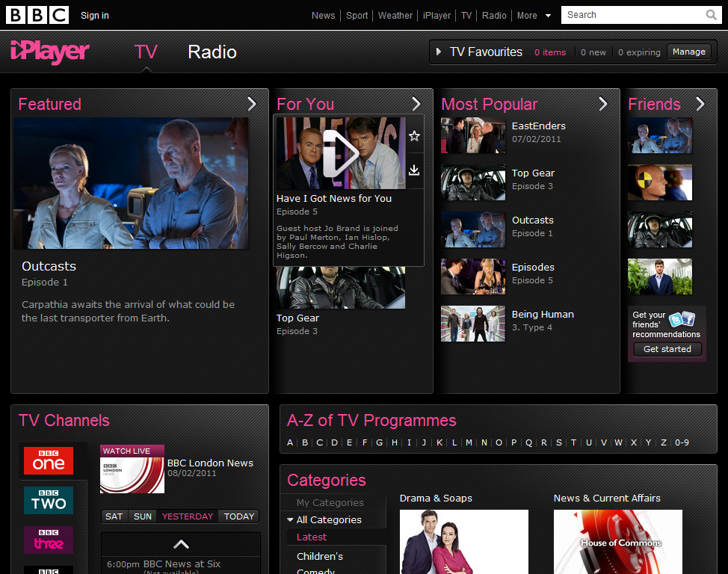The width and height of the screenshot is (728, 574).
Task: Open the Weather link in top bar
Action: tap(395, 16)
